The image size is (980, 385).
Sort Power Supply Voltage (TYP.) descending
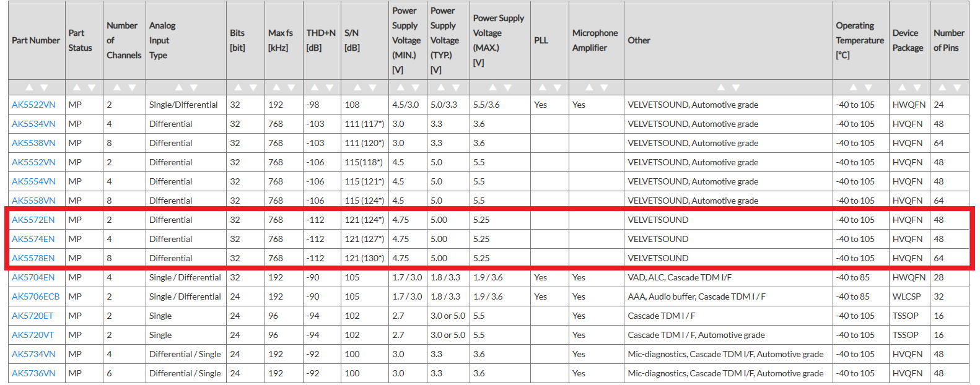[456, 87]
